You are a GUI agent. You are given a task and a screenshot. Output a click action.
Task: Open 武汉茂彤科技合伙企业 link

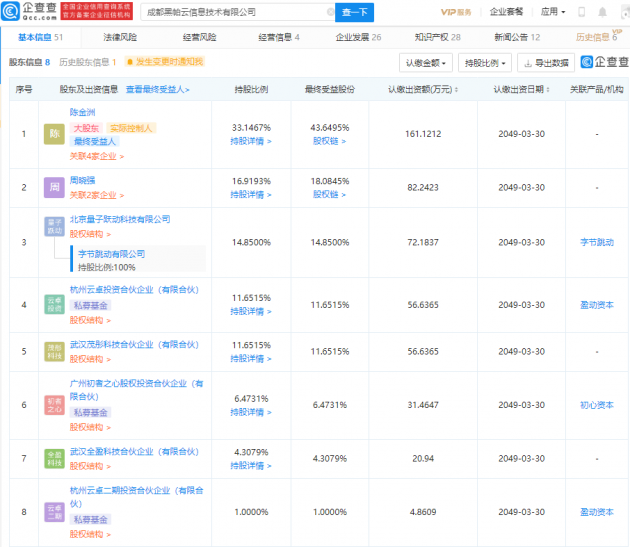coord(135,344)
